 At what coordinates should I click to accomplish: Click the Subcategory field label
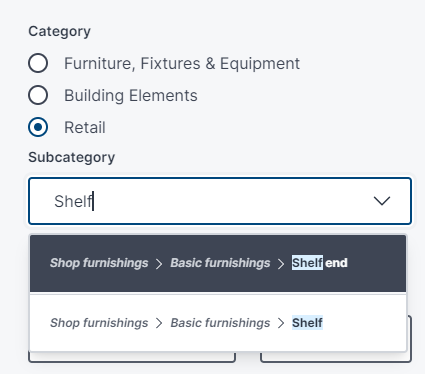(x=72, y=158)
